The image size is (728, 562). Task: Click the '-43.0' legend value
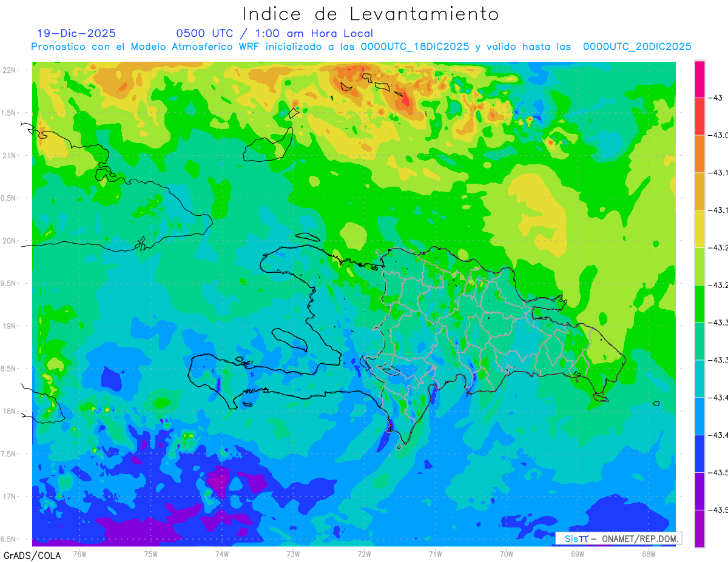(718, 135)
